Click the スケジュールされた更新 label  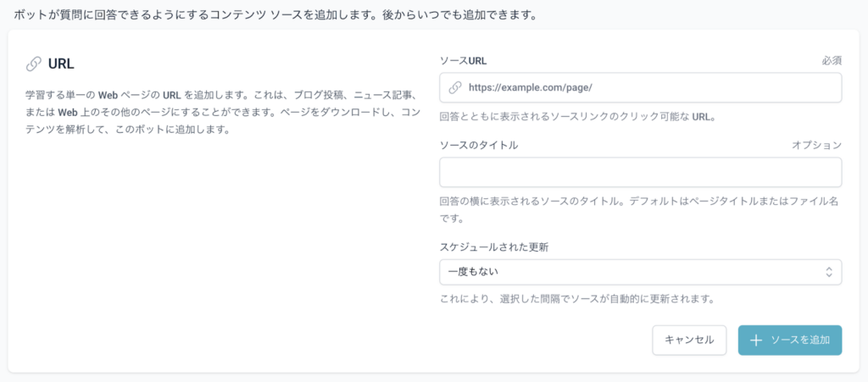(494, 246)
